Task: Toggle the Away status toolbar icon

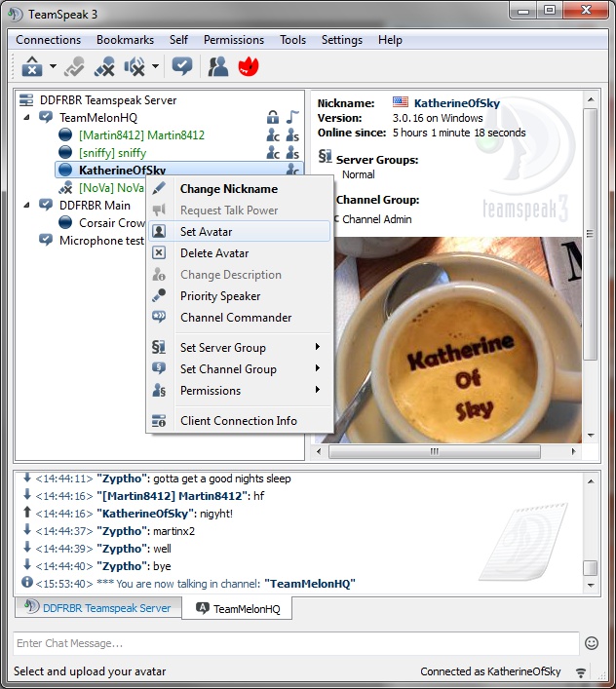Action: pyautogui.click(x=74, y=67)
